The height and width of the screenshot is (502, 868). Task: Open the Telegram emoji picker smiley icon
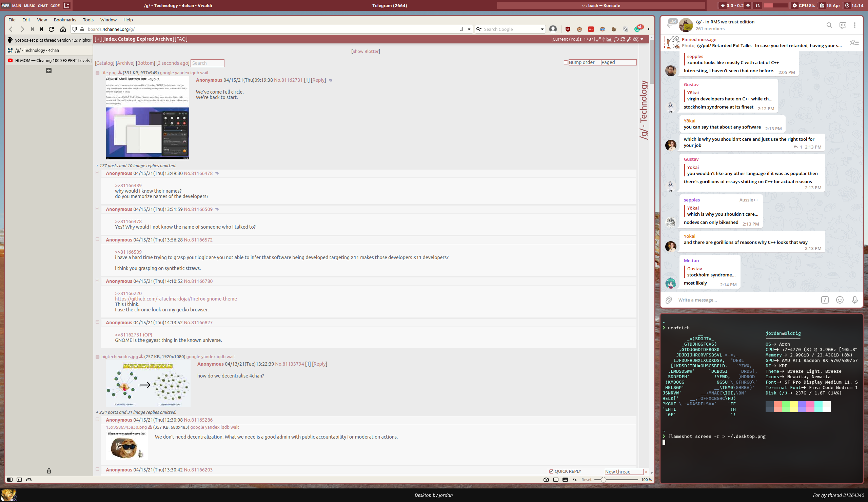click(840, 300)
